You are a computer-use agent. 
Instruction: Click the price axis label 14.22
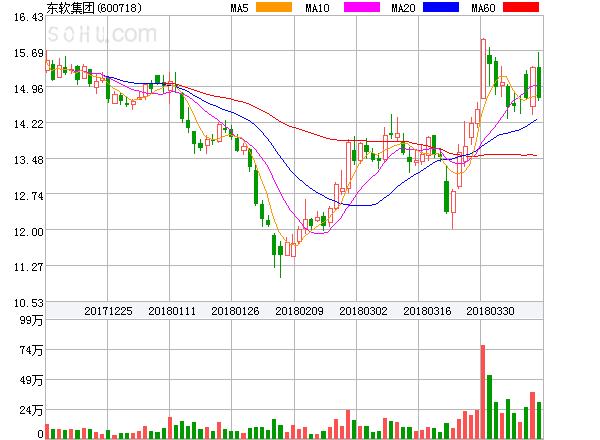pos(29,124)
